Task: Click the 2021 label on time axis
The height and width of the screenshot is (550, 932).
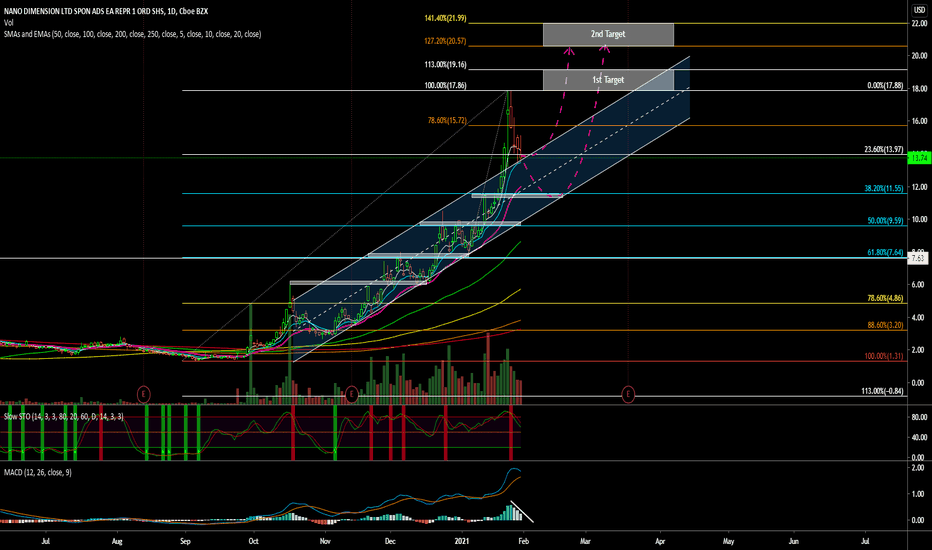Action: click(x=462, y=542)
